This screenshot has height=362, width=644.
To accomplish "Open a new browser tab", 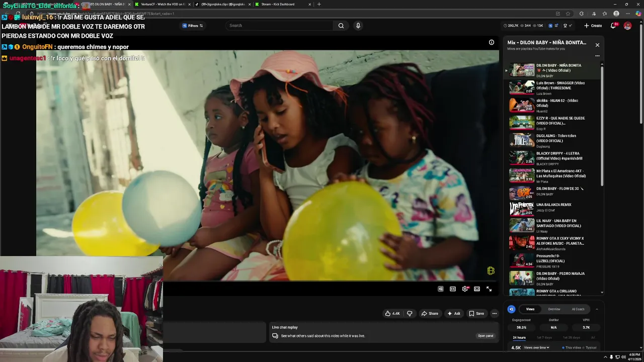I will 319,4.
